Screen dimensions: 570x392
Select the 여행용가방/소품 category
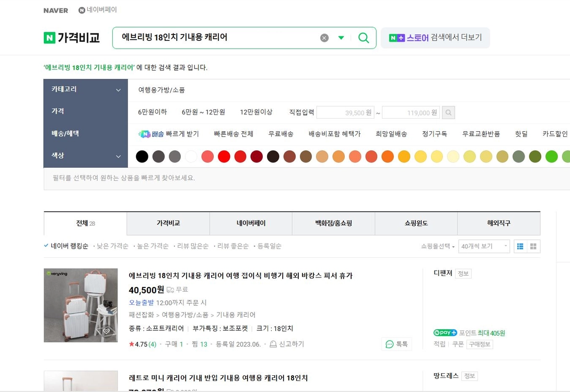tap(161, 90)
